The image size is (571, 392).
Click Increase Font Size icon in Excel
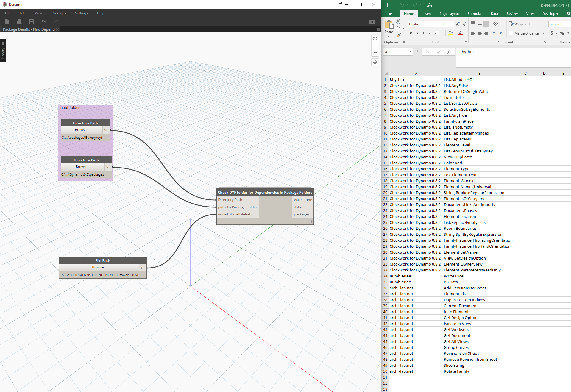pyautogui.click(x=458, y=24)
